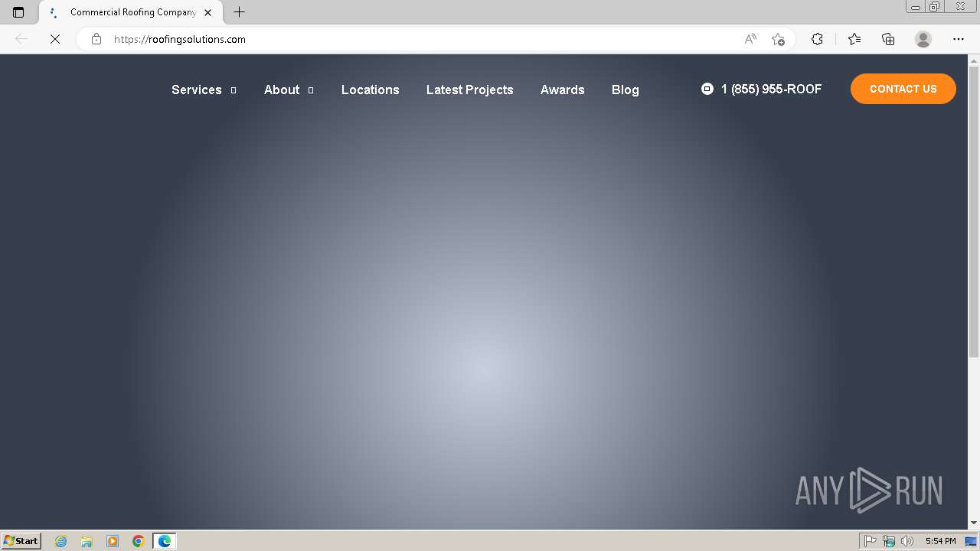Open a new browser tab
980x551 pixels.
coord(239,12)
